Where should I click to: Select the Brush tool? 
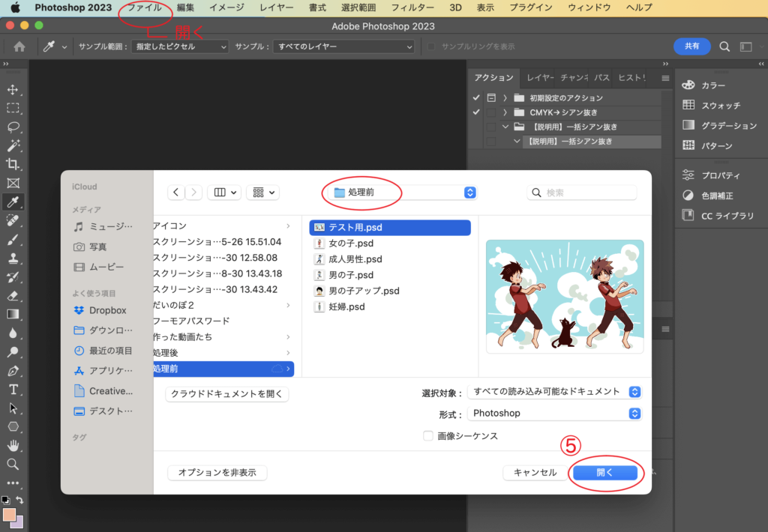pos(13,239)
